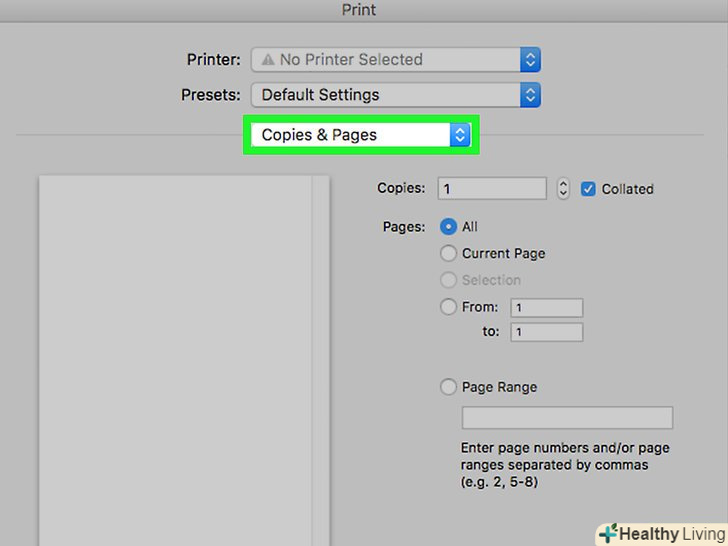Image resolution: width=728 pixels, height=546 pixels.
Task: Click the blue arrows on Copies & Pages
Action: (459, 135)
